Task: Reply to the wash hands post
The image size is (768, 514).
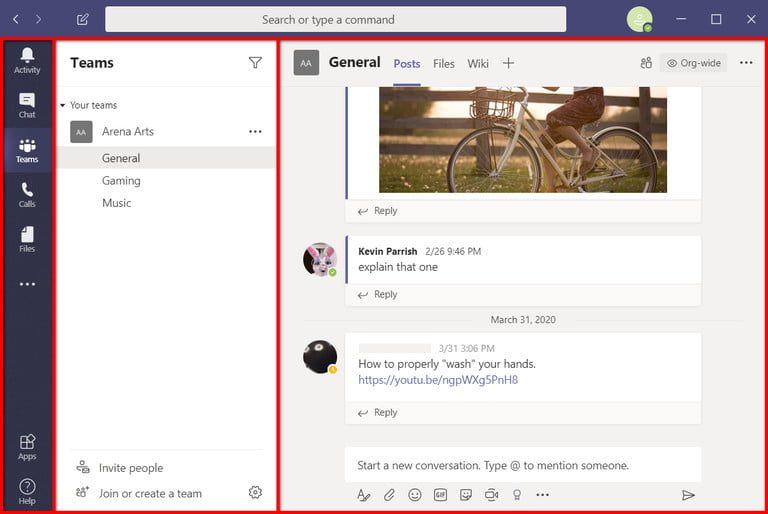Action: pos(378,413)
